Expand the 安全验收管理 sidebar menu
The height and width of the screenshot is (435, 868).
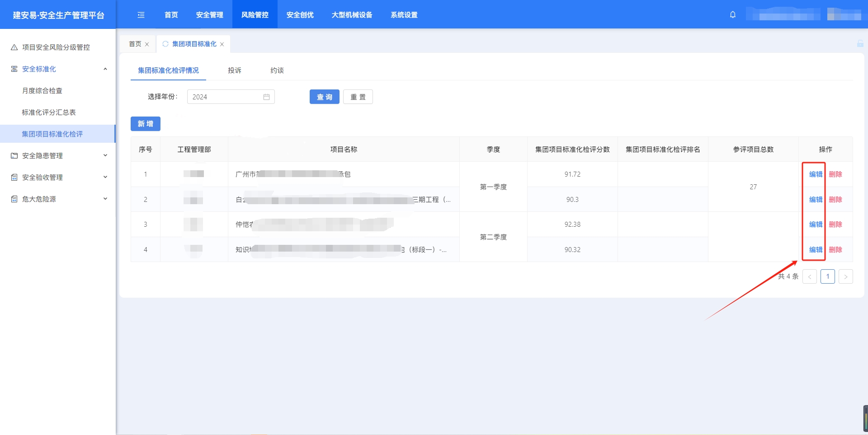tap(105, 178)
